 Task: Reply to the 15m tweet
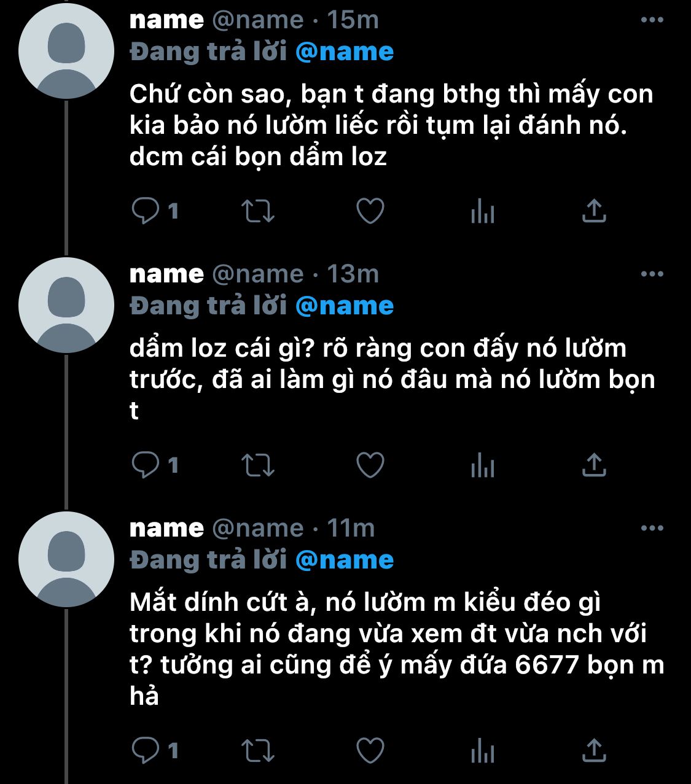pyautogui.click(x=146, y=211)
